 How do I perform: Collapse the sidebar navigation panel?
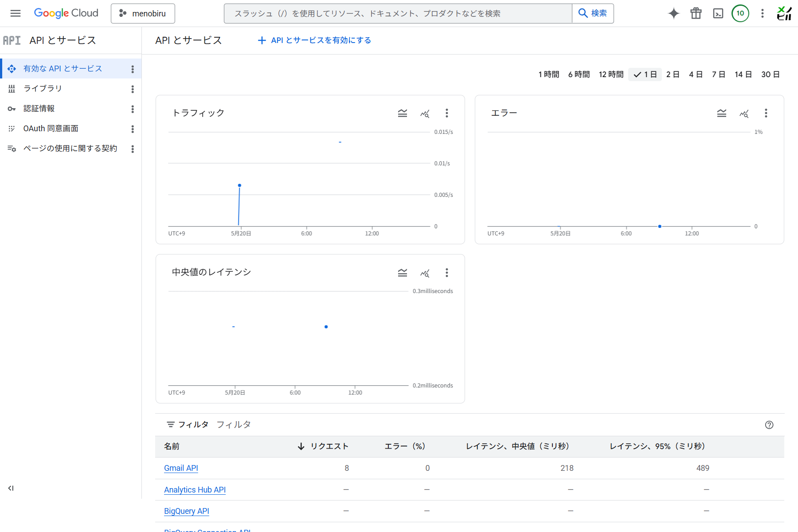pyautogui.click(x=11, y=488)
